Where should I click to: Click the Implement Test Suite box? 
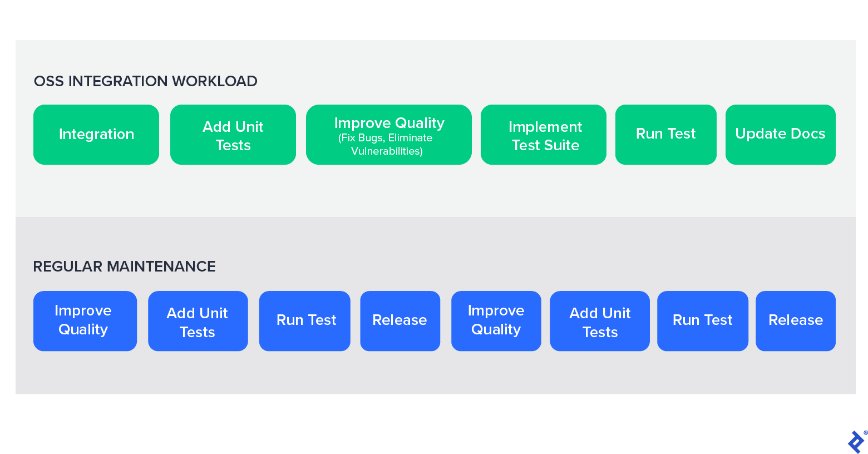point(543,134)
